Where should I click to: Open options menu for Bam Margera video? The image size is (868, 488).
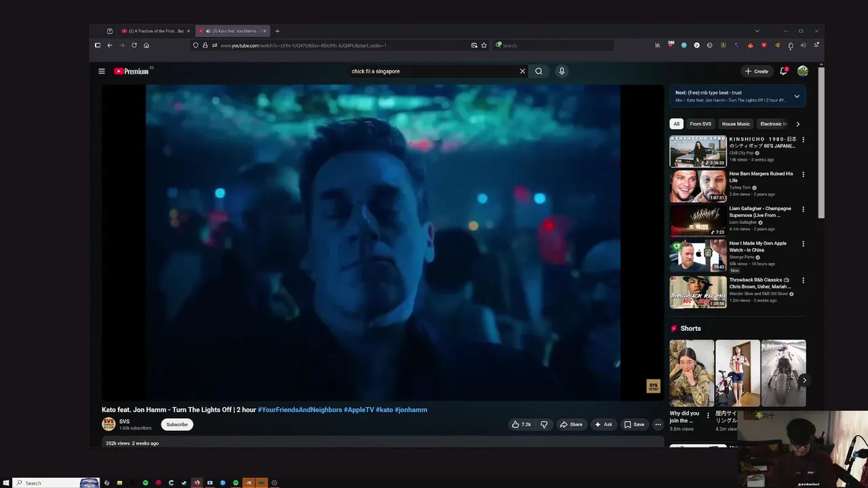[x=804, y=174]
